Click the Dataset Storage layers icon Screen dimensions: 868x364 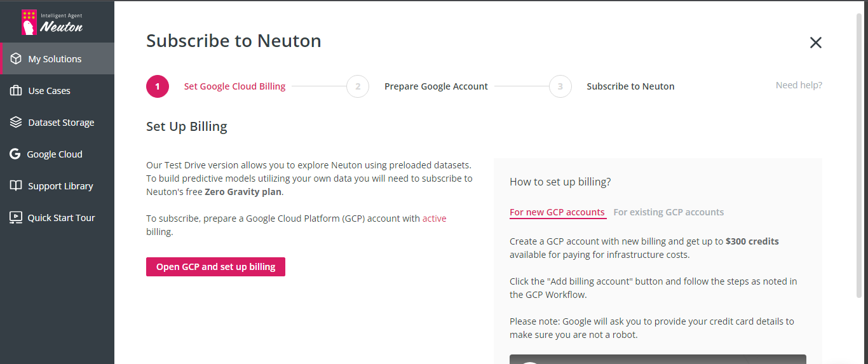[x=16, y=123]
